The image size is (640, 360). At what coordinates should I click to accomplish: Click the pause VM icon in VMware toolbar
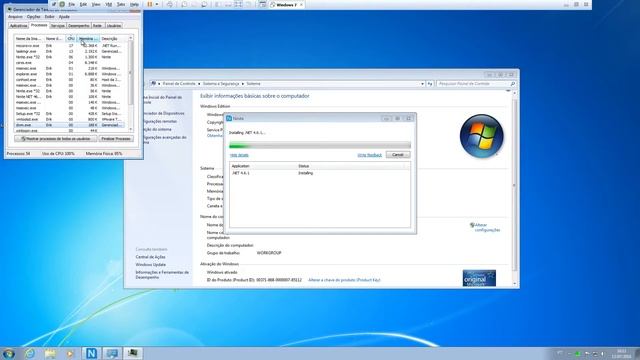(149, 4)
